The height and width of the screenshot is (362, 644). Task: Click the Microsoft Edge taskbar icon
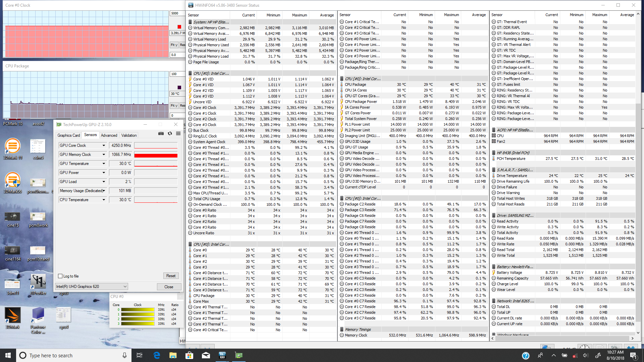157,355
